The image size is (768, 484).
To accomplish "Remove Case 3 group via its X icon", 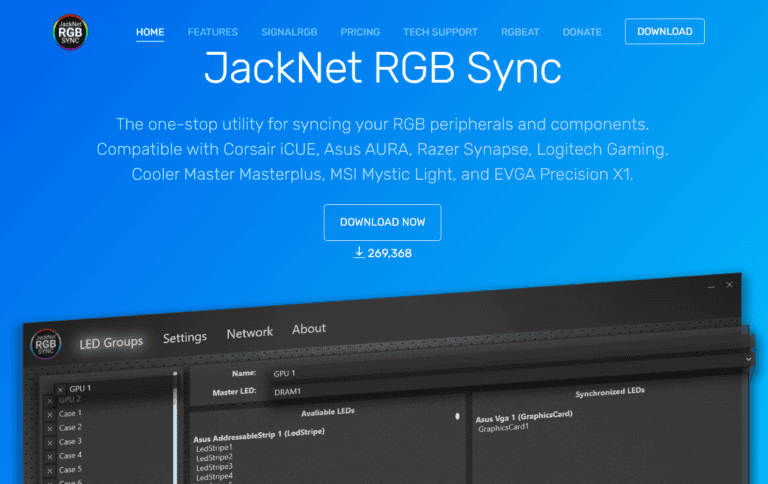I will click(49, 443).
